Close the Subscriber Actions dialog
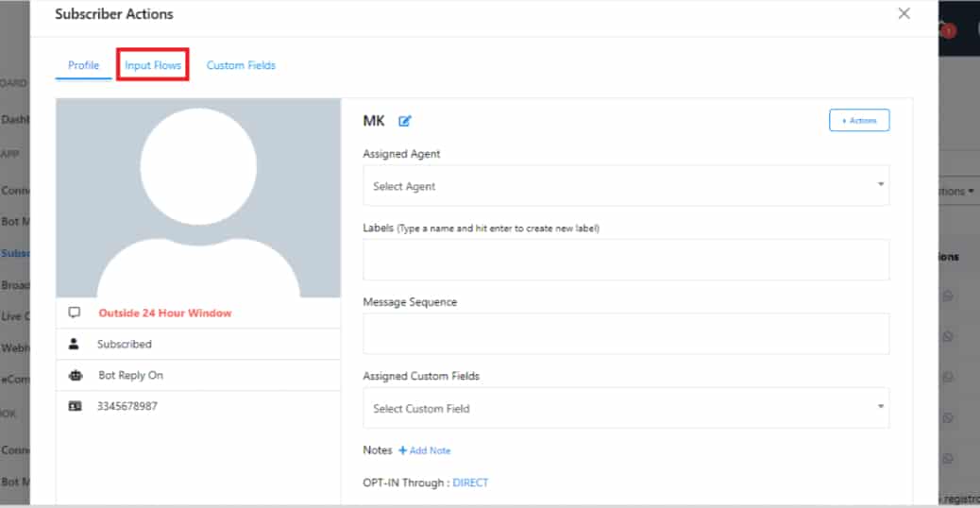Screen dimensions: 980x508 904,13
